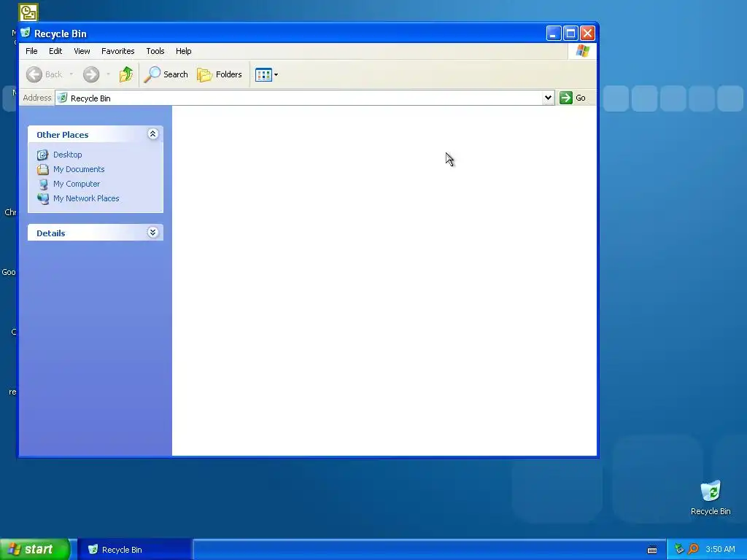Select the desktop icon above the window
Viewport: 747px width, 560px height.
tap(28, 12)
